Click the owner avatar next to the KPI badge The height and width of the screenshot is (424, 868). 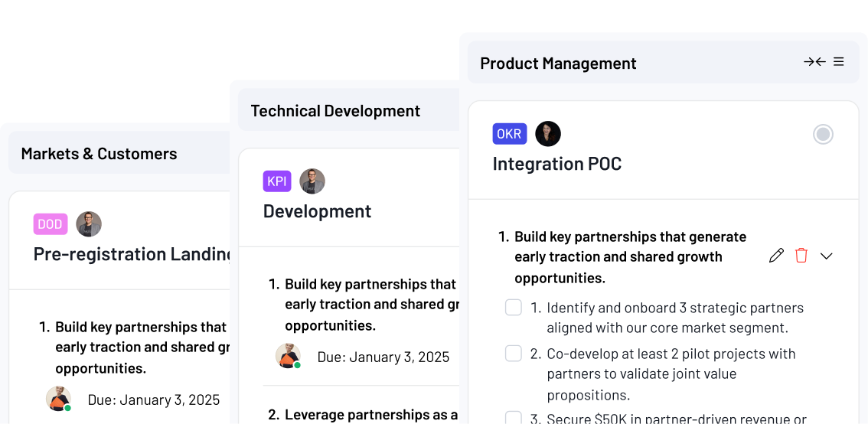pos(312,181)
